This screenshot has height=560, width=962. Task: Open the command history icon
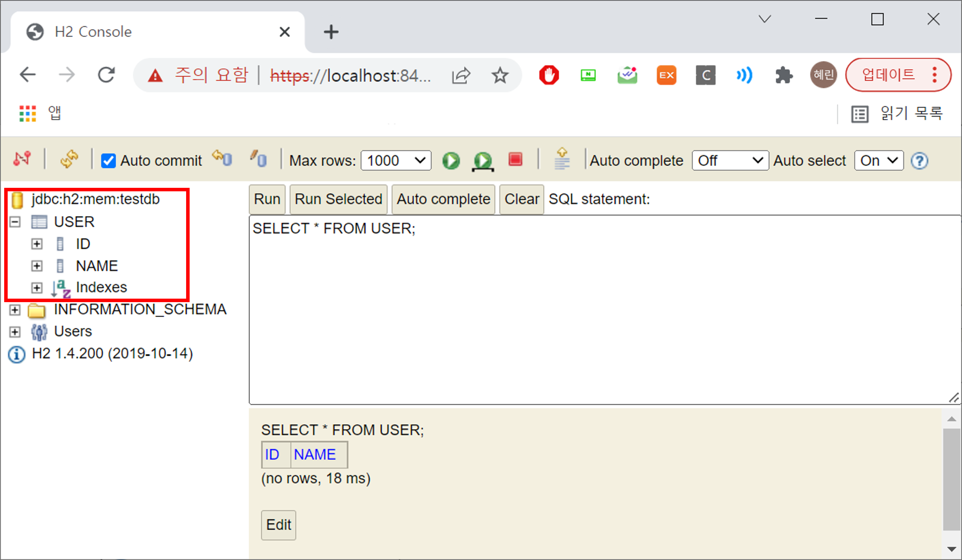(562, 160)
